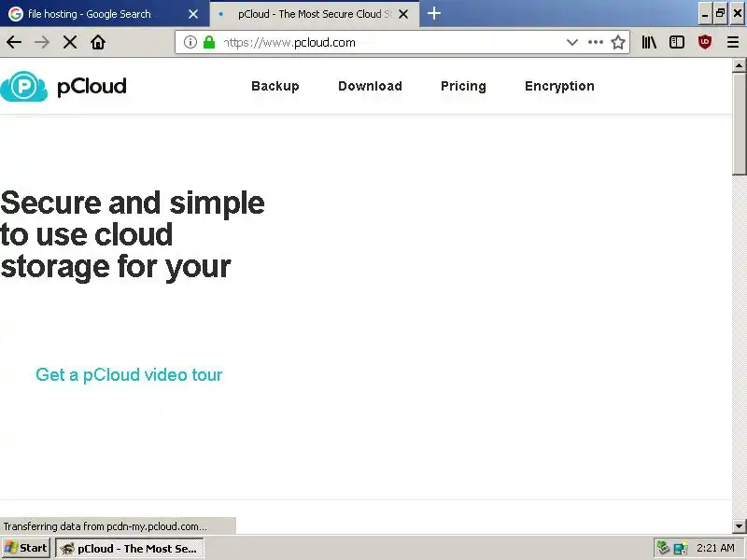Restore down the browser window
The width and height of the screenshot is (747, 560).
click(x=721, y=14)
